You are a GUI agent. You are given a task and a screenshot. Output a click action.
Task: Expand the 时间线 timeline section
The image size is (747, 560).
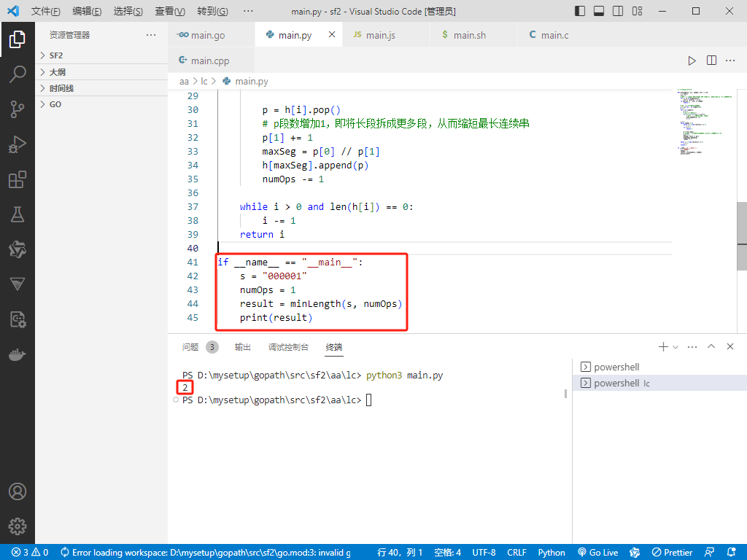101,88
